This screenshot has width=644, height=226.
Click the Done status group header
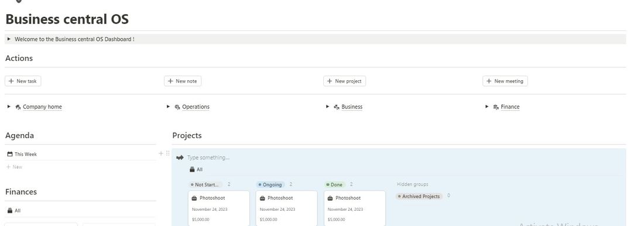point(335,184)
